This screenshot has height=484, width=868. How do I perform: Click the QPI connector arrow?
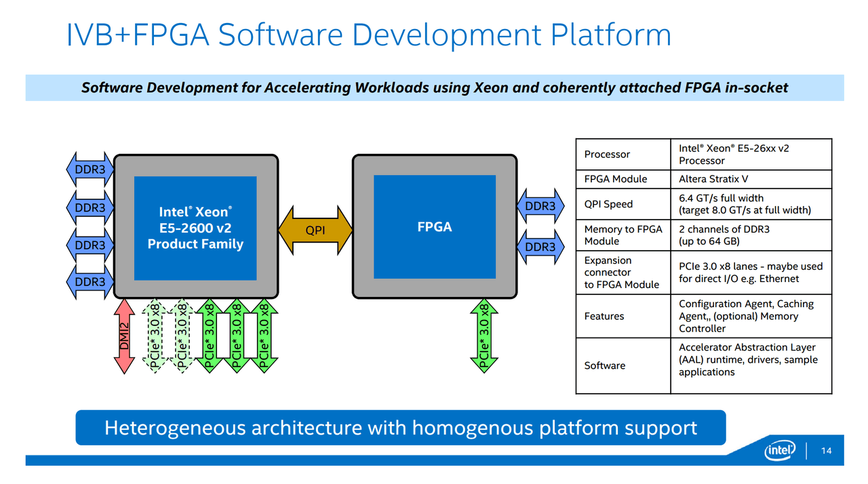pos(316,230)
